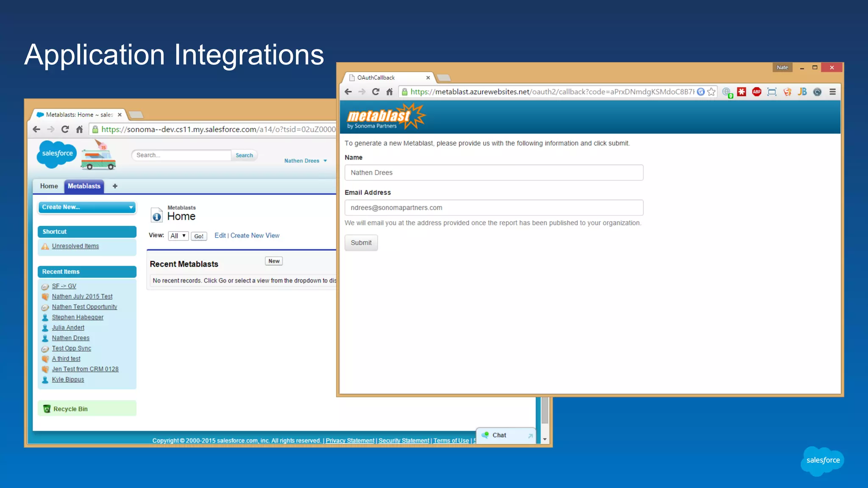Close the OAuthCallback tab
Screen dimensions: 868x488
[x=428, y=78]
